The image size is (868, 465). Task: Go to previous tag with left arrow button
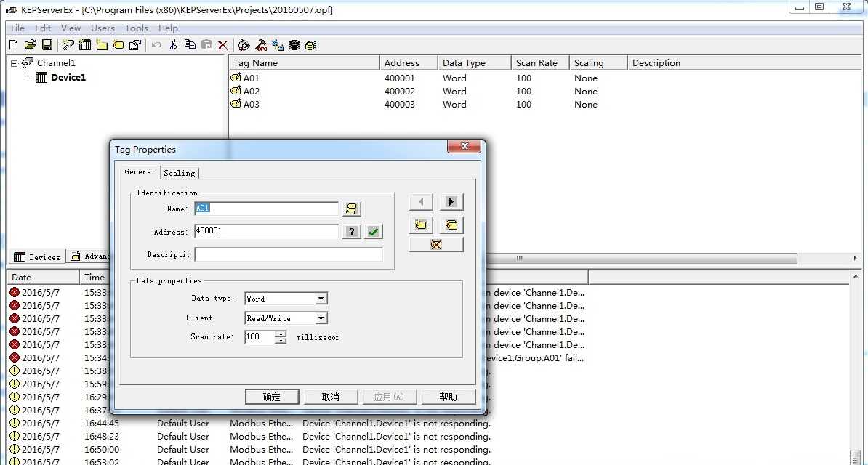pyautogui.click(x=421, y=201)
